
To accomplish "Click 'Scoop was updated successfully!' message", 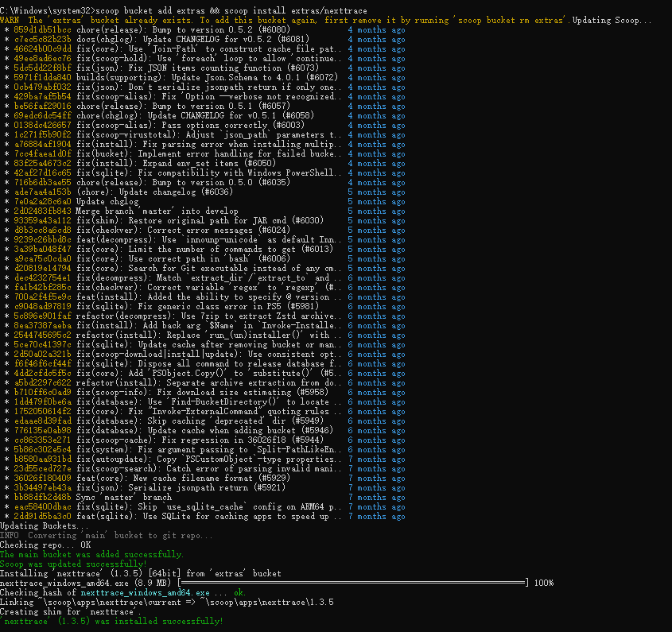I will 73,564.
